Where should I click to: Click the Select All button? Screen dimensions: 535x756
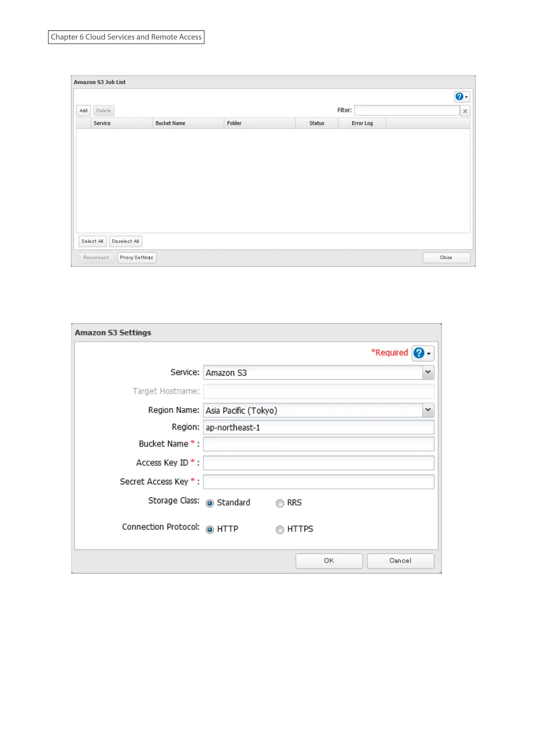[x=93, y=241]
